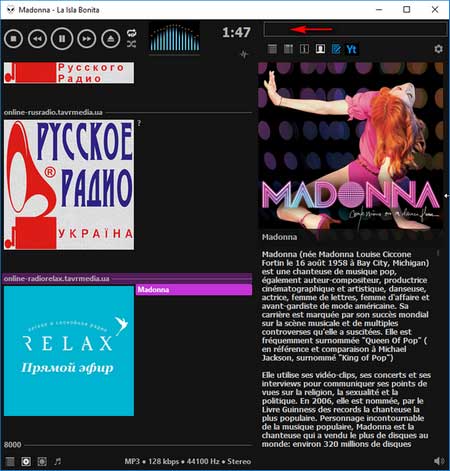Switch to the first list layout icon
450x471 pixels.
(272, 49)
